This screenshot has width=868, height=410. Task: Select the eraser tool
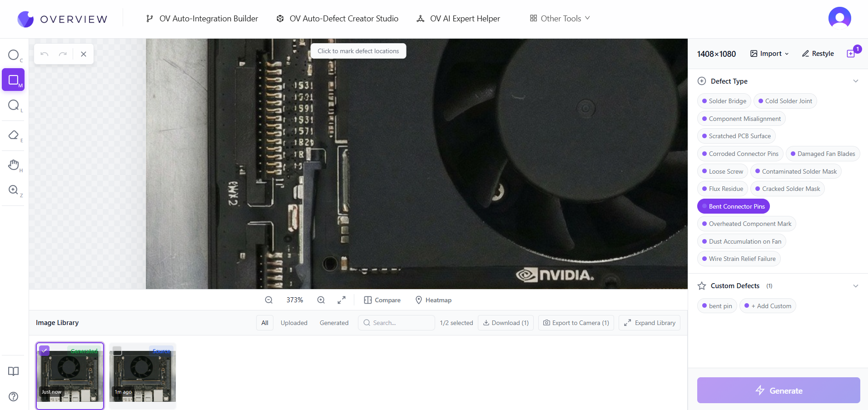click(x=14, y=135)
